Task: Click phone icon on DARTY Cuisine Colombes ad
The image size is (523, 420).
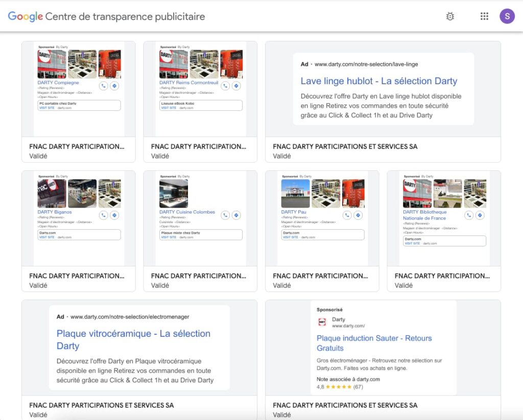Action: 225,215
